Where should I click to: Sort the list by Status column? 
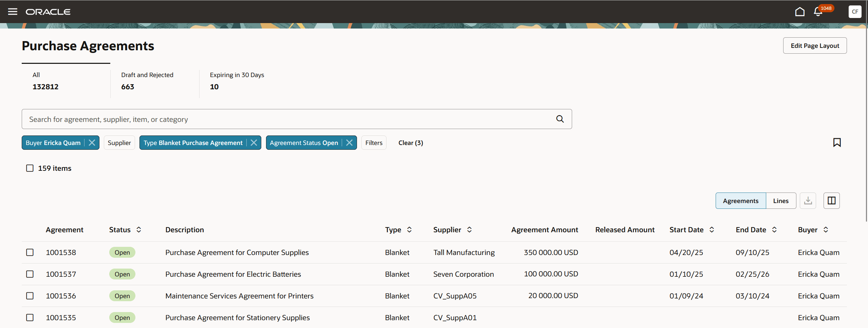(x=138, y=230)
